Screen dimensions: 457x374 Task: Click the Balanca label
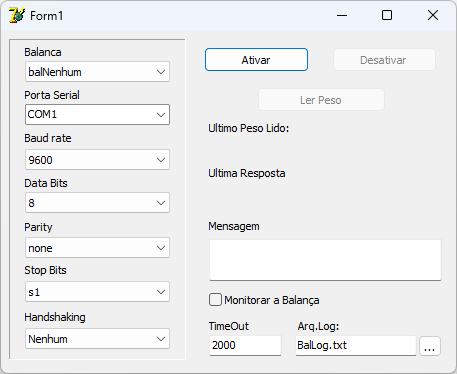(x=43, y=52)
